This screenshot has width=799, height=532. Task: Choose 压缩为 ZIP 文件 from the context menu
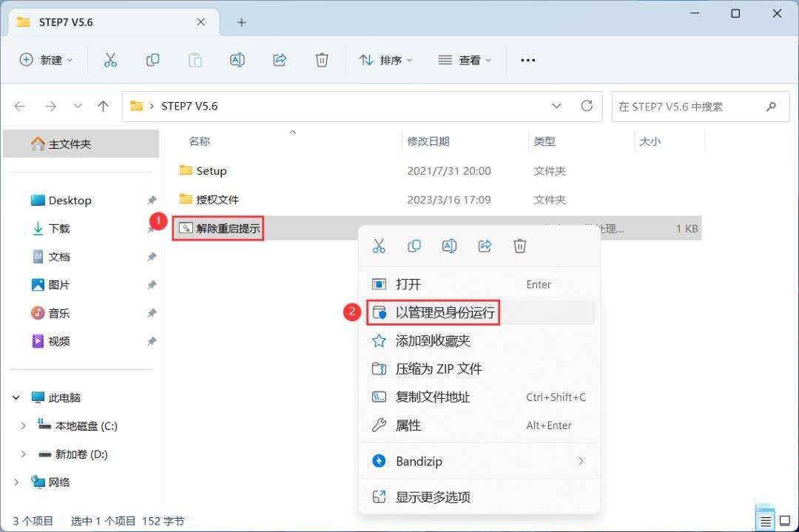479,368
